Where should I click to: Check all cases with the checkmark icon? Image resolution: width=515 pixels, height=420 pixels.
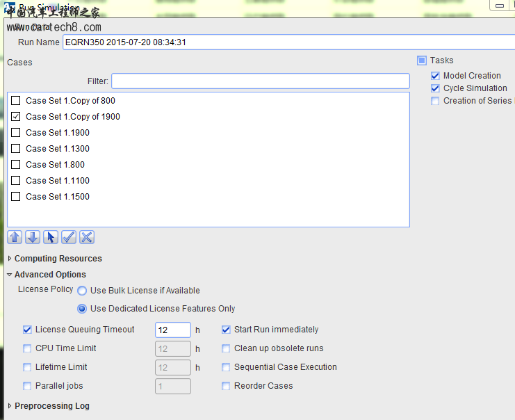pyautogui.click(x=69, y=237)
